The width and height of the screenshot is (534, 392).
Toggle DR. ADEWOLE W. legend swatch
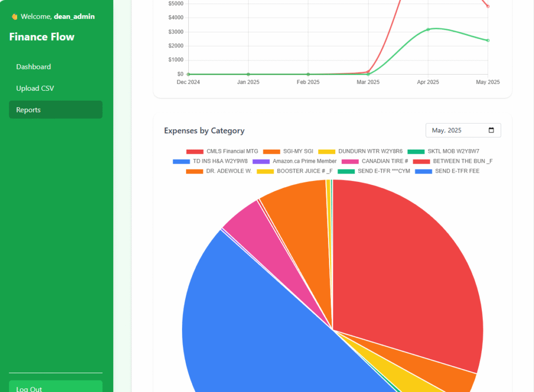pos(195,171)
